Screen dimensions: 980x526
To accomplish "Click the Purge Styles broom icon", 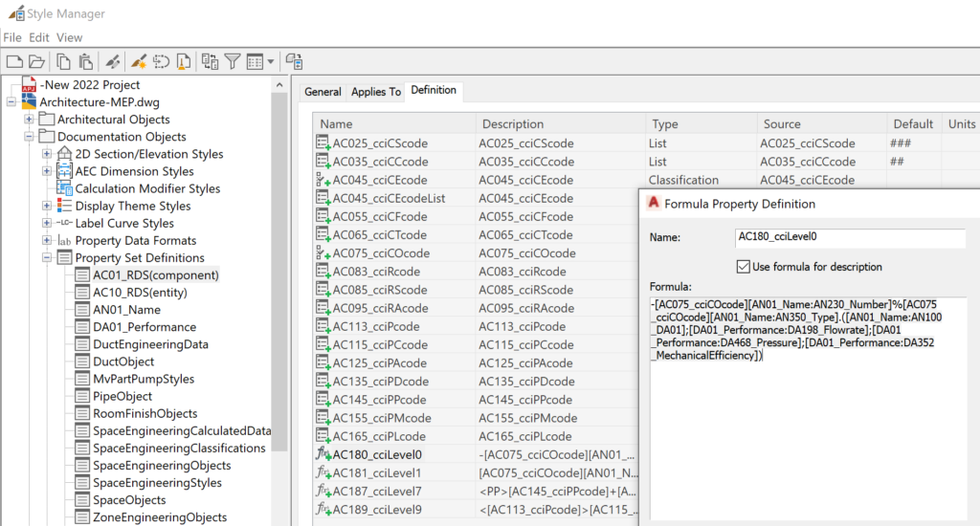I will tap(183, 61).
